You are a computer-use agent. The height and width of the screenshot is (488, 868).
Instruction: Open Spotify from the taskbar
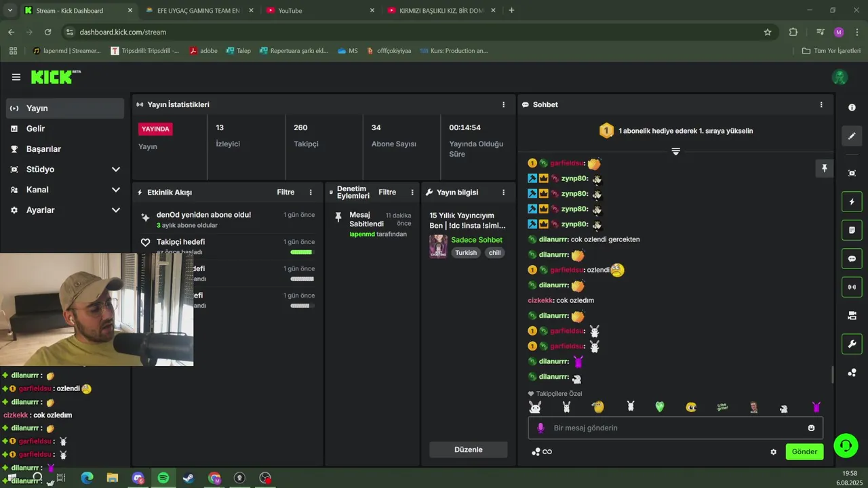[163, 478]
